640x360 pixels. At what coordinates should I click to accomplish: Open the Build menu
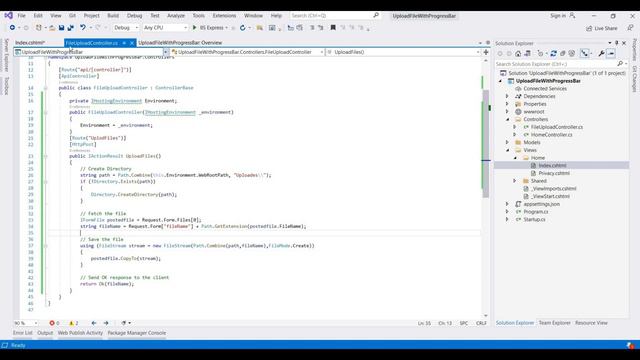(113, 16)
